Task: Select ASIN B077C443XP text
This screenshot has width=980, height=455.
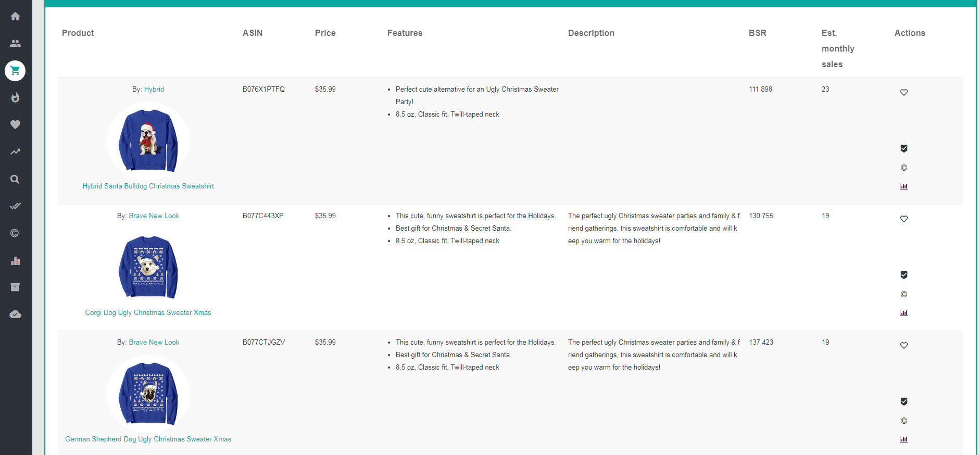Action: tap(263, 216)
